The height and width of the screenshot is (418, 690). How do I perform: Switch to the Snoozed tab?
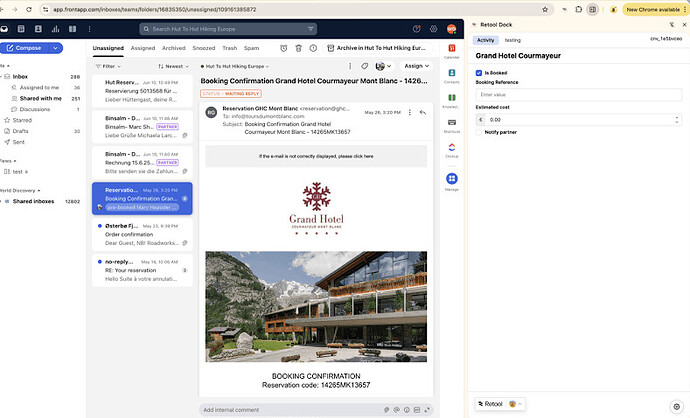(x=204, y=48)
